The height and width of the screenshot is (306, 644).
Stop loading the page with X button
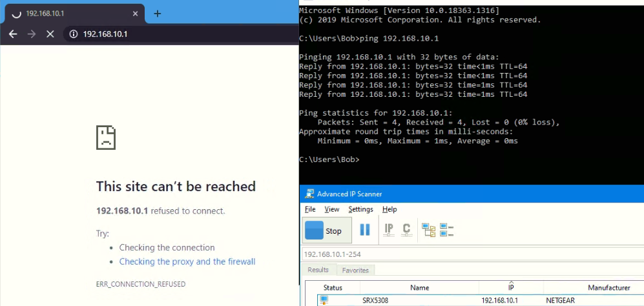click(x=50, y=34)
